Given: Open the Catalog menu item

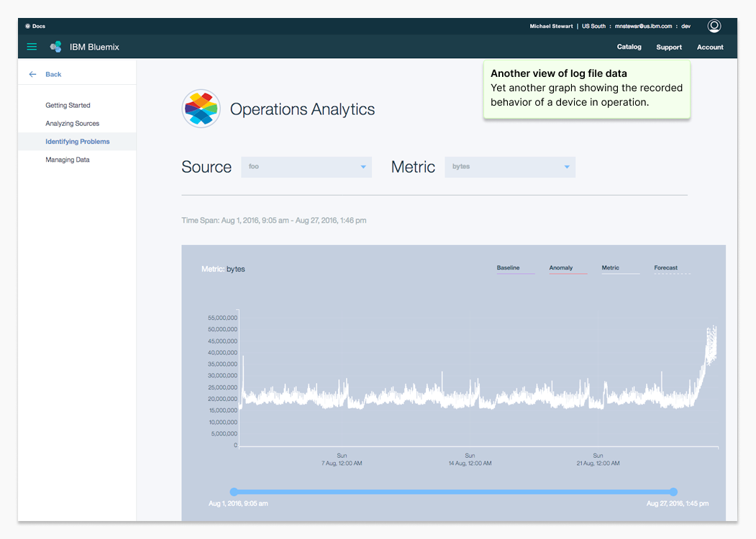Looking at the screenshot, I should [629, 47].
